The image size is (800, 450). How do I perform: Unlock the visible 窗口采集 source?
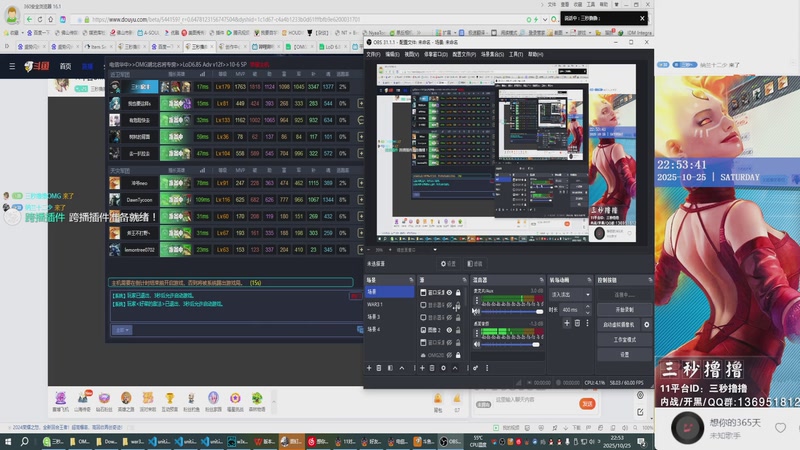(x=458, y=292)
